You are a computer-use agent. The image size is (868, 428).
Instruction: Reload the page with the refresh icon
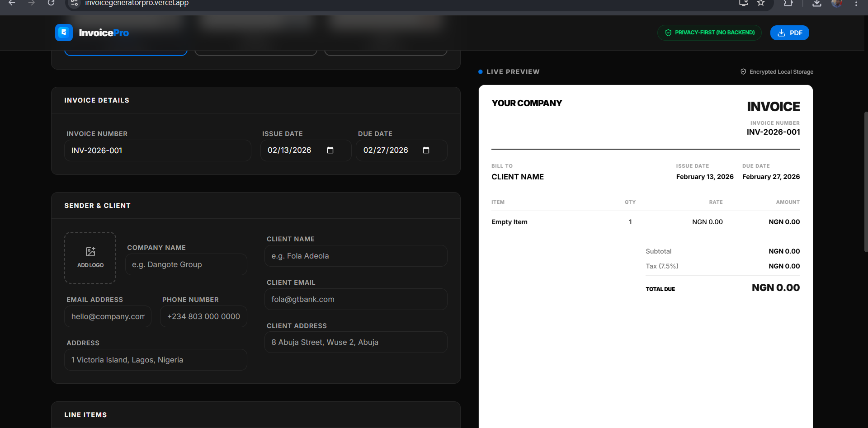point(51,3)
